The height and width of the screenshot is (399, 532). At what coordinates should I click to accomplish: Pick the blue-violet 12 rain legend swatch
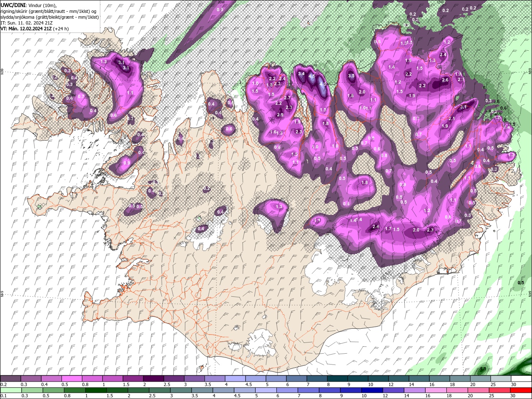tap(393, 390)
